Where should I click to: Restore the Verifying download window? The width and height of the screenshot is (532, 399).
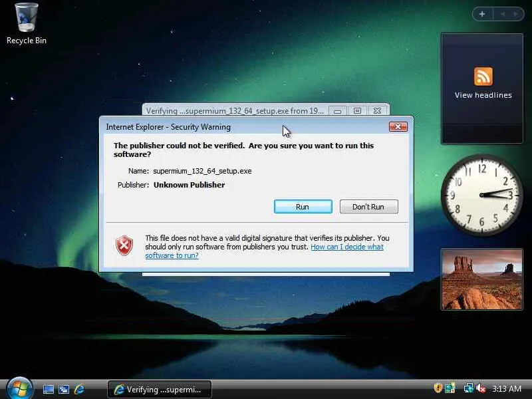tap(357, 111)
